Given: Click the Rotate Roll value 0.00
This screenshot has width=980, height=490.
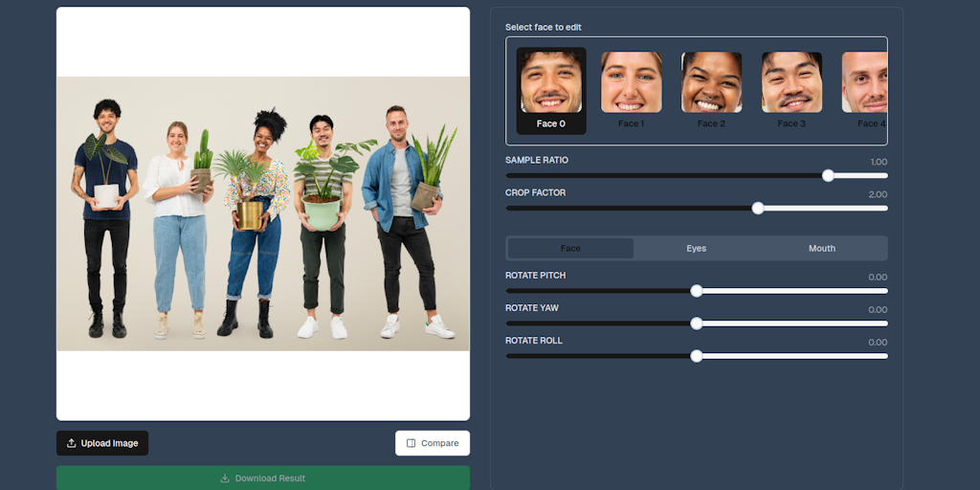Looking at the screenshot, I should (879, 342).
